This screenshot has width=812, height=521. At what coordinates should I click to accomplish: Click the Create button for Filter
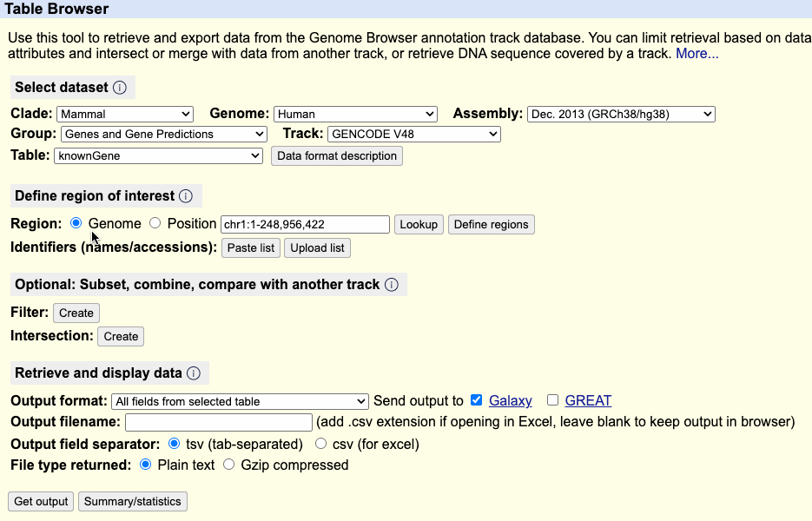point(76,313)
